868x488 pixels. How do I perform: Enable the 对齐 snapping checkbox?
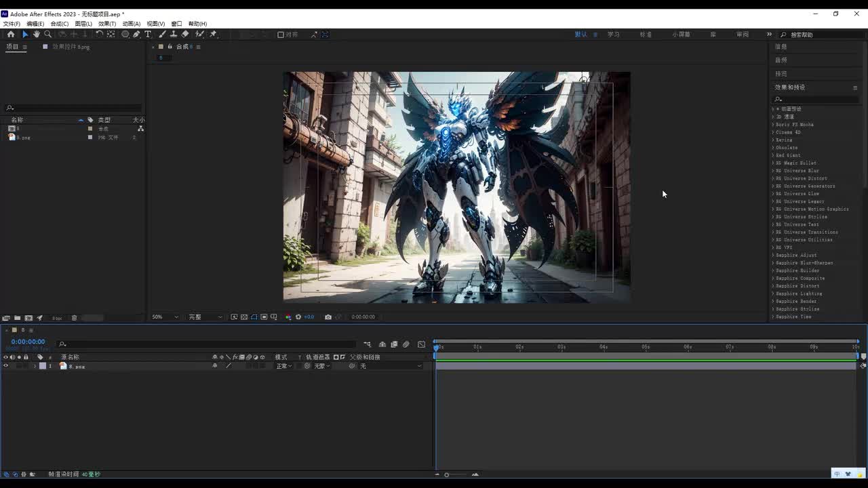281,35
